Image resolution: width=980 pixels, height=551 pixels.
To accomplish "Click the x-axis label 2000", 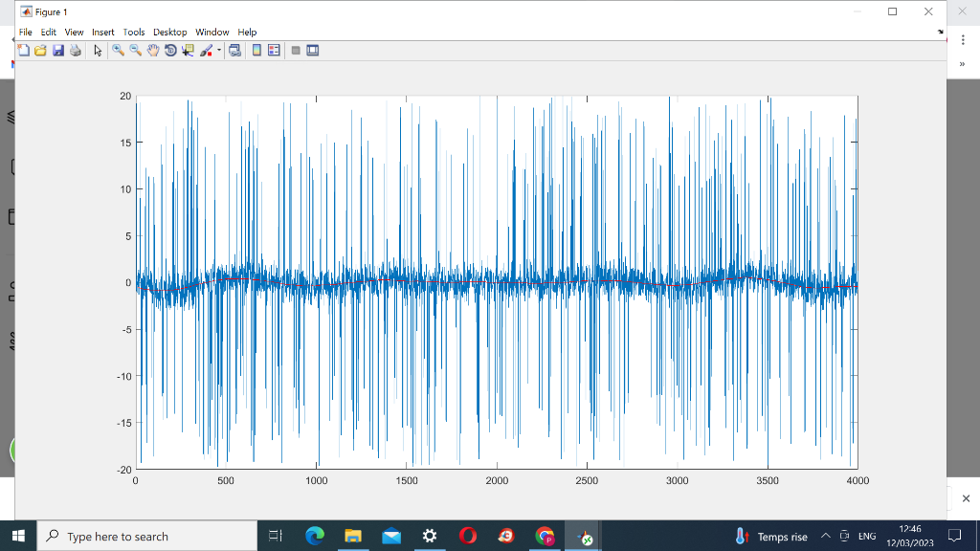I will [x=497, y=480].
